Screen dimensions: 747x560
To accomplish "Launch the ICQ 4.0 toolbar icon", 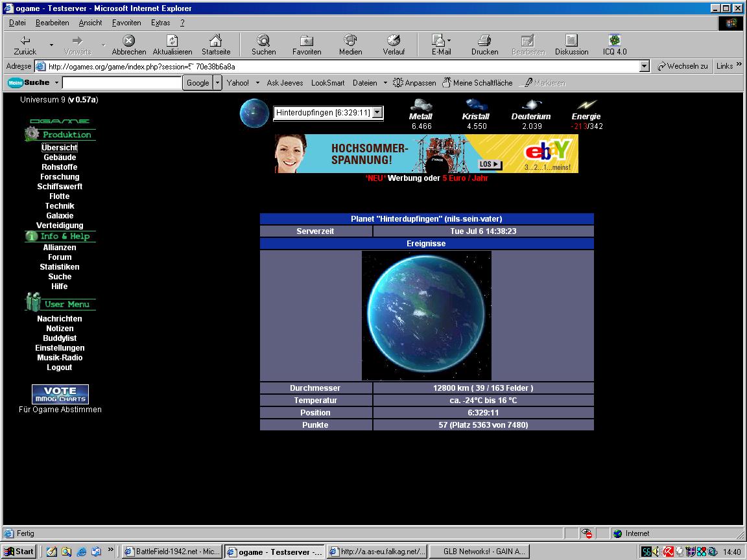I will pos(614,41).
